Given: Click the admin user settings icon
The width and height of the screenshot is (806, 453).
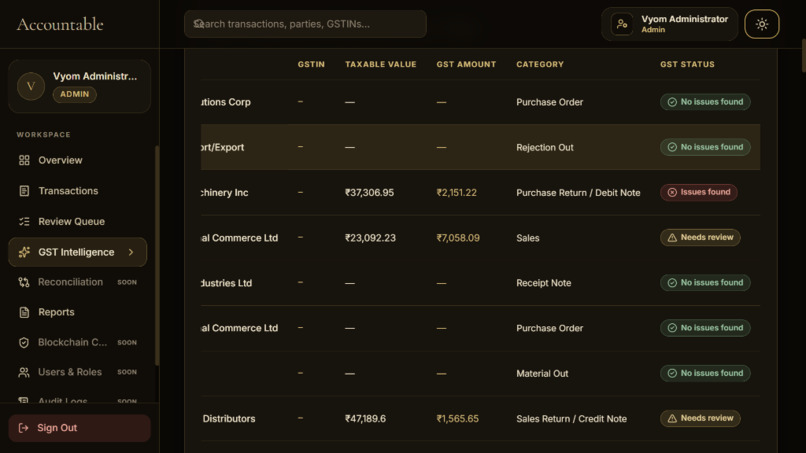Looking at the screenshot, I should point(622,24).
